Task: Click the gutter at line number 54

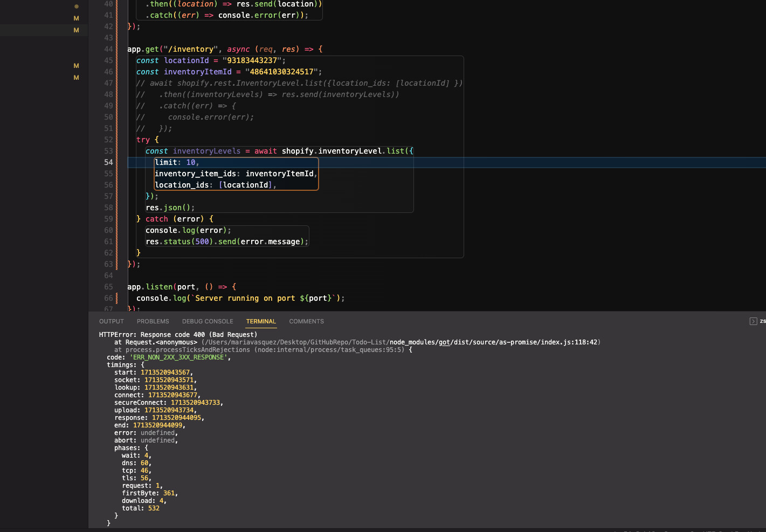Action: pos(108,162)
